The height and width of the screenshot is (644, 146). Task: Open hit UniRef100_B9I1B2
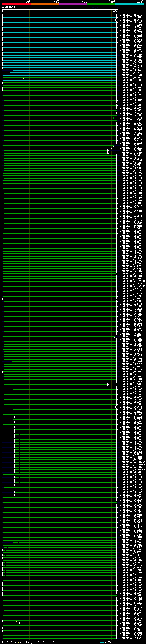click(131, 17)
